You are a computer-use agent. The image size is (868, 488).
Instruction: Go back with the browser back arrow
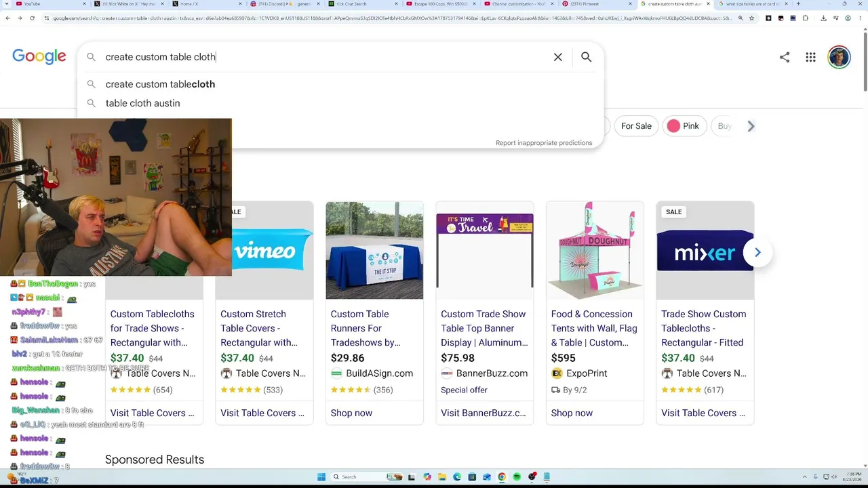click(x=8, y=18)
